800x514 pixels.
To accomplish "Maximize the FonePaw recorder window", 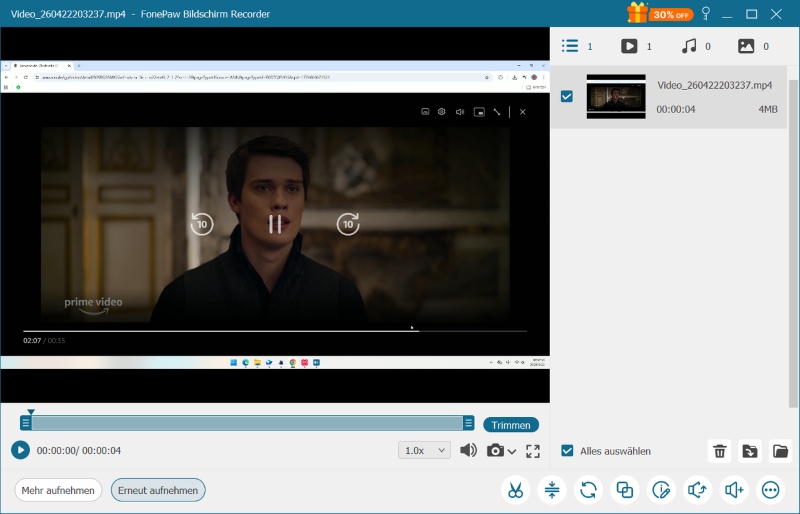I will click(x=752, y=14).
